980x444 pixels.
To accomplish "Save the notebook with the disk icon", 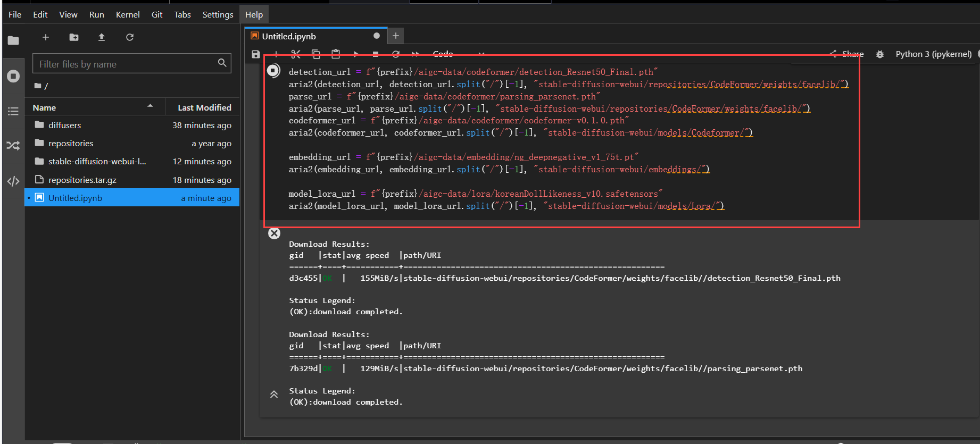I will coord(256,54).
